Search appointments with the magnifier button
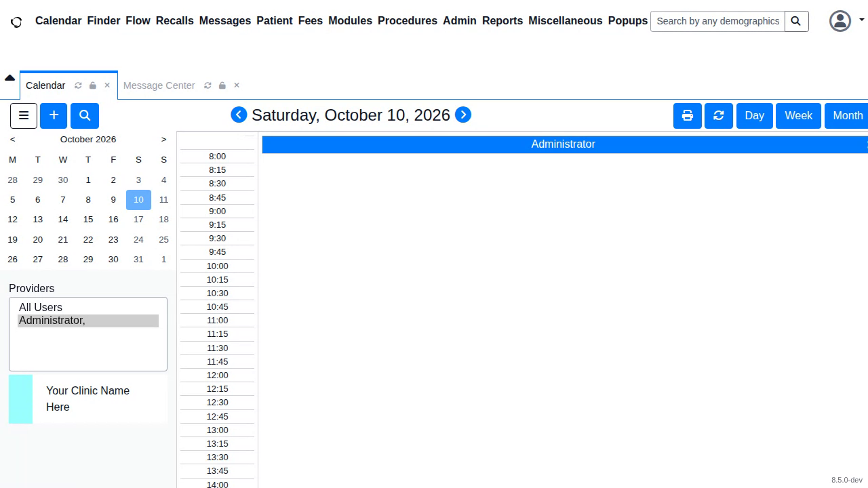Image resolution: width=868 pixels, height=488 pixels. click(85, 115)
